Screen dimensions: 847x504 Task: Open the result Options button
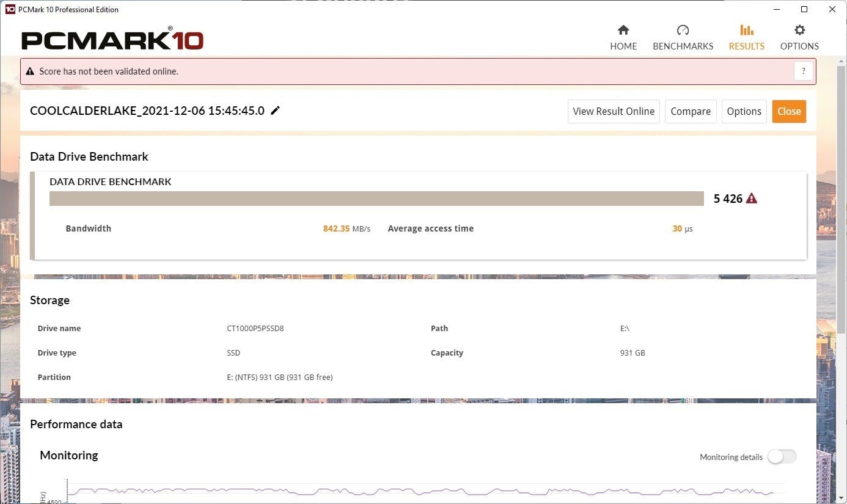[x=744, y=111]
